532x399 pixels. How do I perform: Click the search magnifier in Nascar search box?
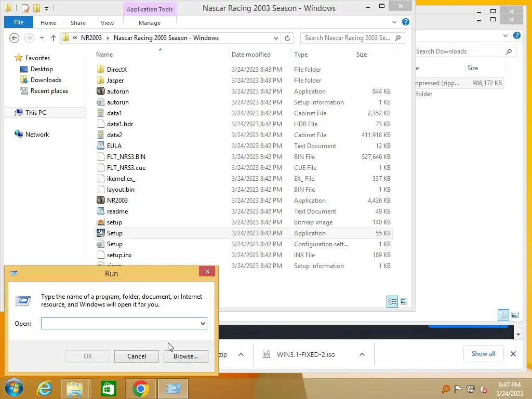[x=398, y=38]
